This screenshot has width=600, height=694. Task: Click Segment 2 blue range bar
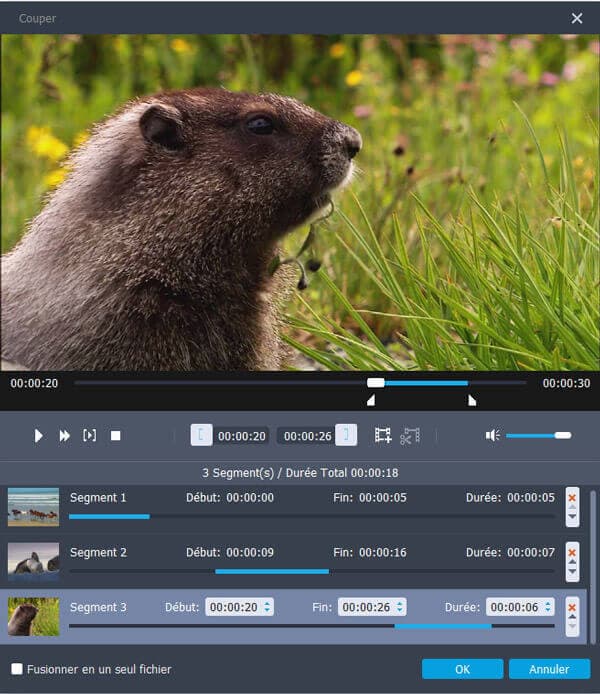pyautogui.click(x=272, y=571)
